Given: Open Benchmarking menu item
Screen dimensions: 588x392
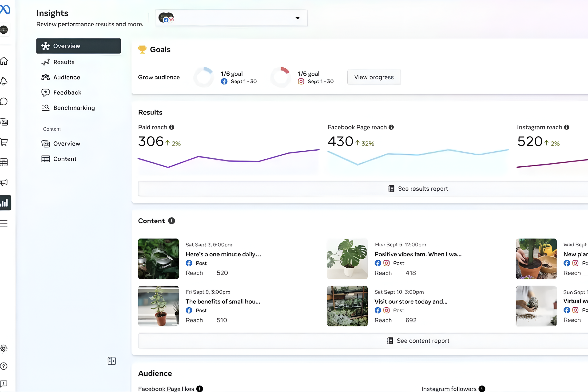Looking at the screenshot, I should (74, 108).
